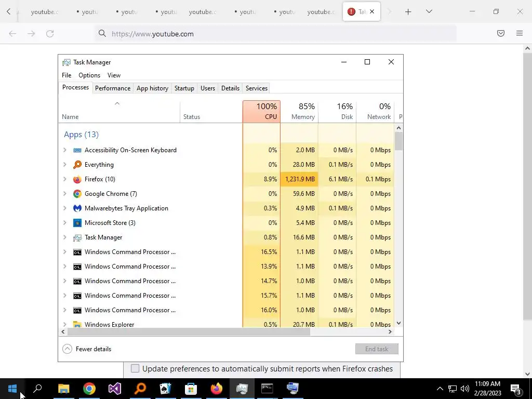Open File Explorer from the taskbar
This screenshot has width=532, height=399.
pos(63,389)
